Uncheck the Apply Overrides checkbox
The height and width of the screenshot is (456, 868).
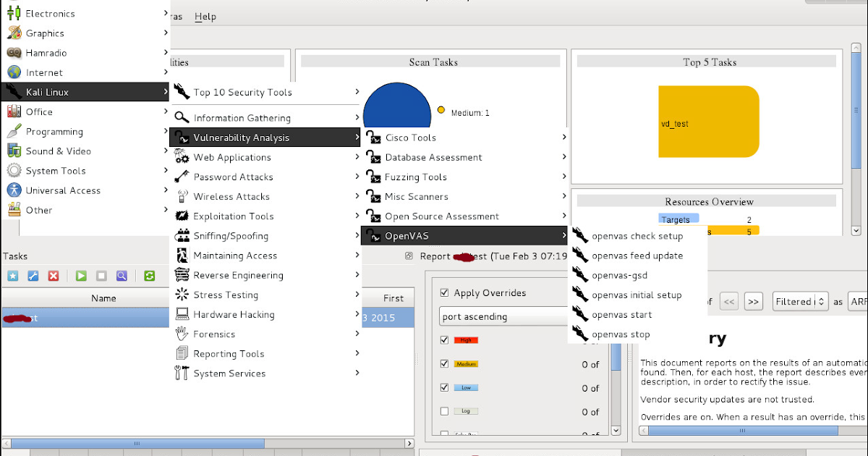tap(444, 292)
